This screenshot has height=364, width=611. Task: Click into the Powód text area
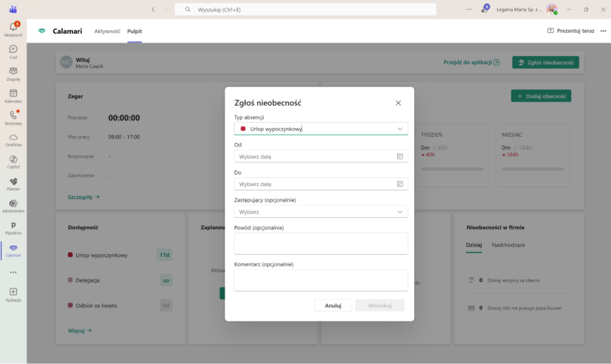[x=321, y=244]
